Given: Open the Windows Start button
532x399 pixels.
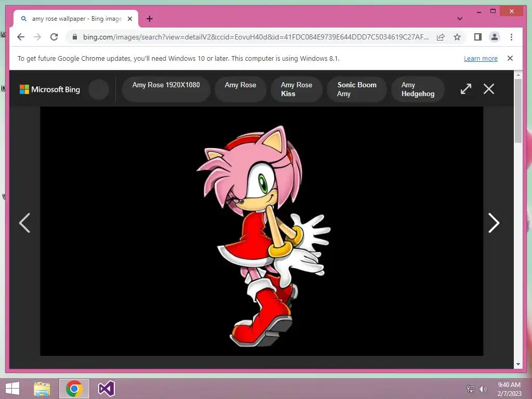Looking at the screenshot, I should [x=12, y=389].
